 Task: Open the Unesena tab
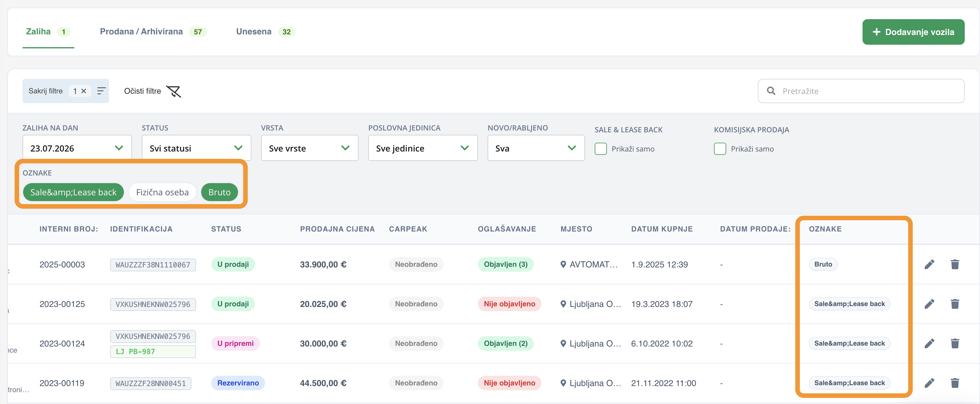[x=265, y=32]
